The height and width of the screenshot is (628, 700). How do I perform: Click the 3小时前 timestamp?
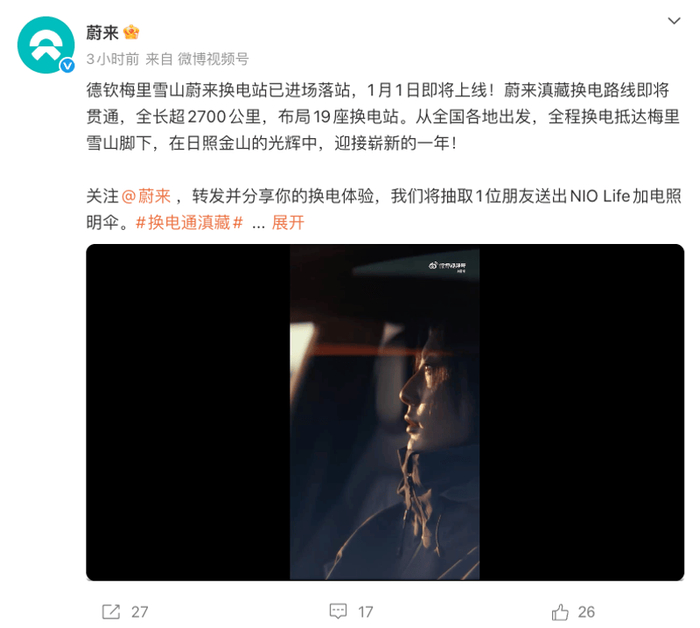(x=112, y=59)
